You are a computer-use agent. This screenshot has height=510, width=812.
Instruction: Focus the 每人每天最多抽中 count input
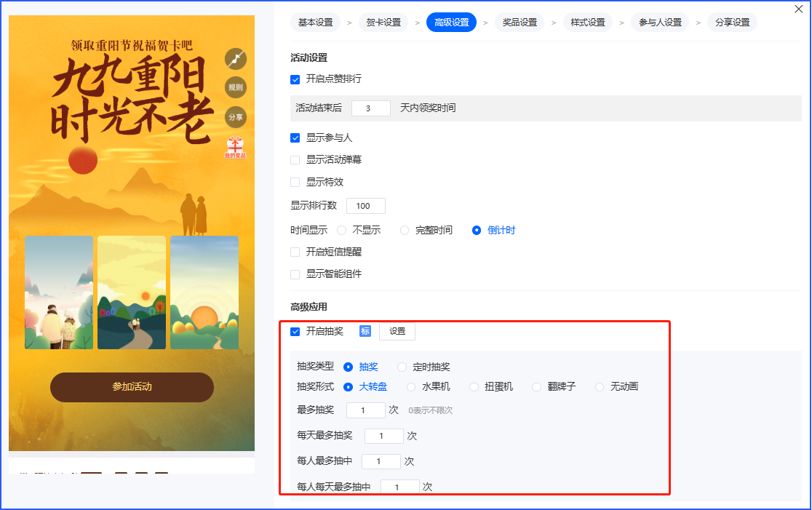click(399, 487)
